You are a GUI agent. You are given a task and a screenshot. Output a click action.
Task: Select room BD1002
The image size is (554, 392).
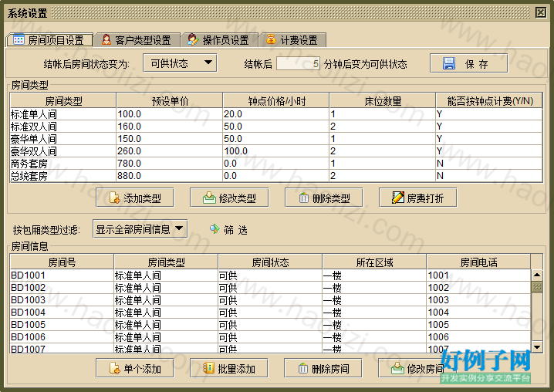[270, 287]
